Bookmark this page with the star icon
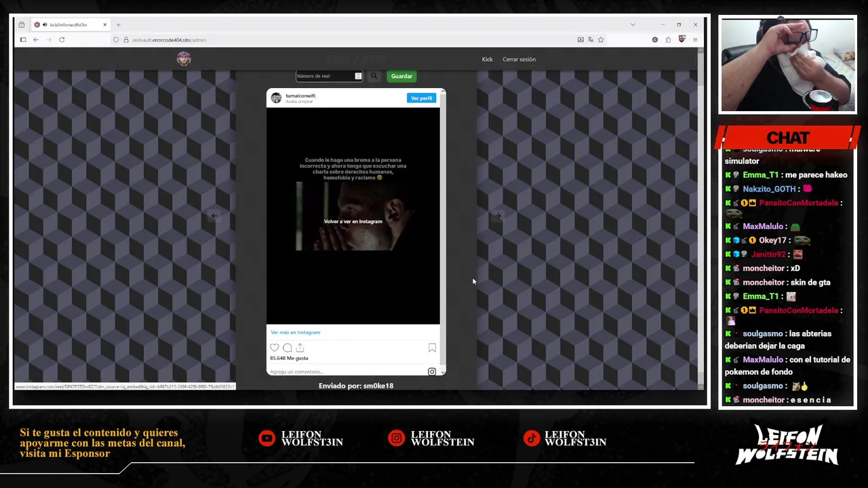This screenshot has width=868, height=488. (x=601, y=40)
